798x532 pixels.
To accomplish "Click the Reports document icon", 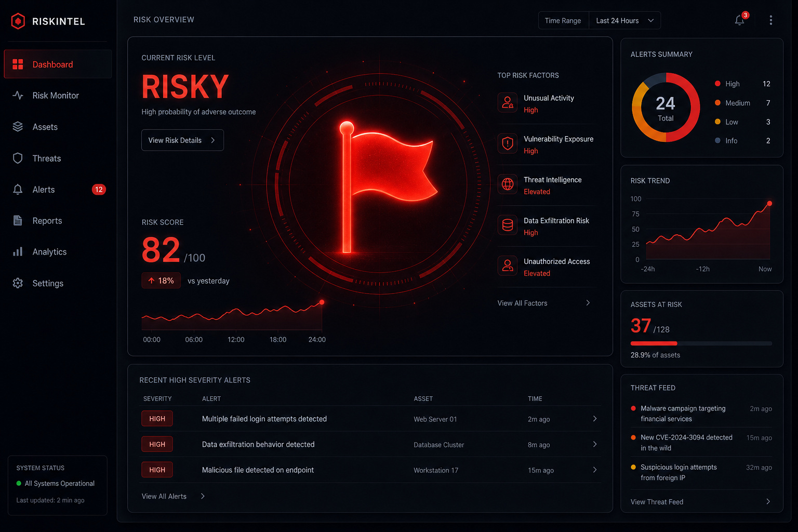I will pyautogui.click(x=18, y=220).
